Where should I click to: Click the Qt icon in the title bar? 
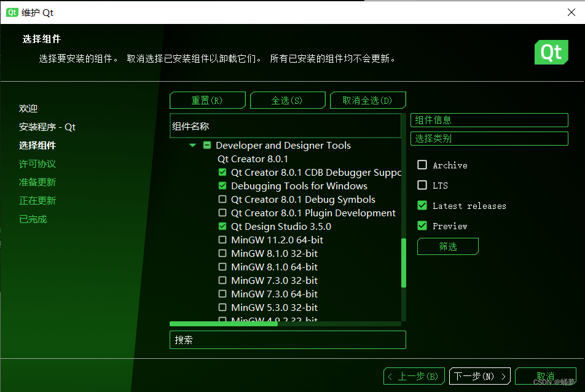(12, 12)
